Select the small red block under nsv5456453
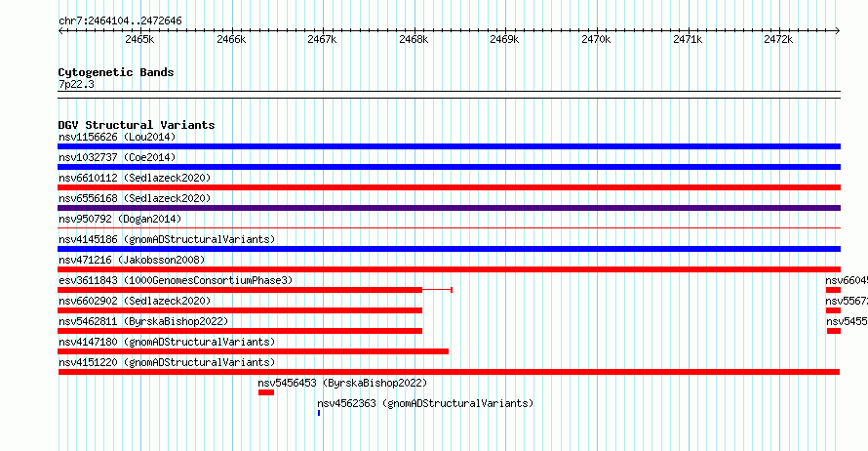This screenshot has width=868, height=451. 266,392
